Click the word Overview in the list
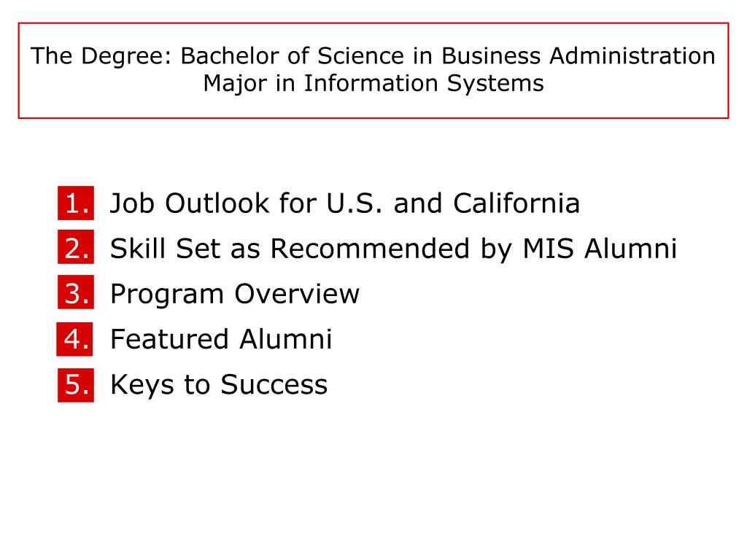 coord(298,293)
